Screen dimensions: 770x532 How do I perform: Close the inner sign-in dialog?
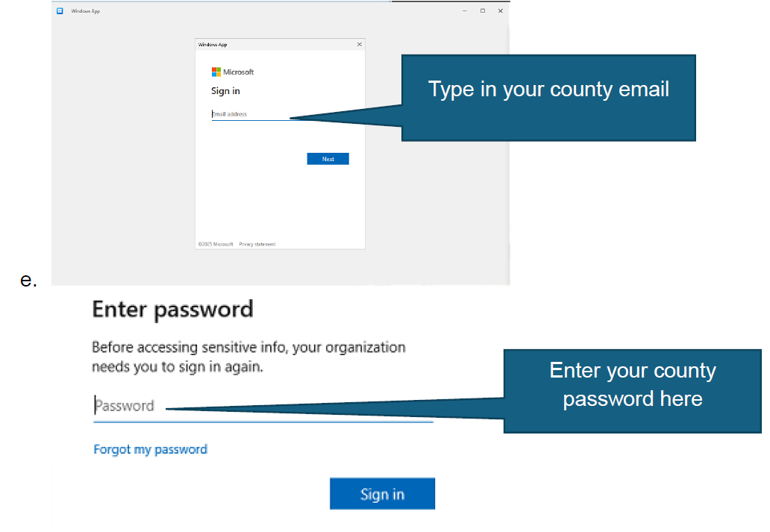coord(359,45)
